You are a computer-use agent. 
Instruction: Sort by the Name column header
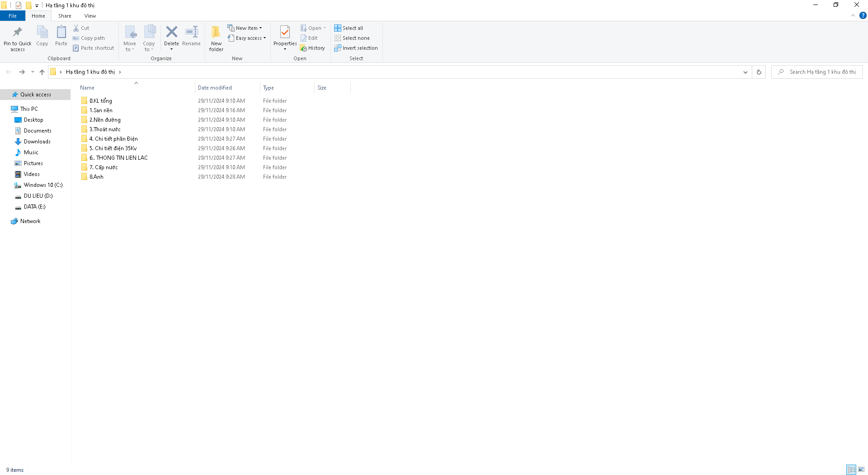coord(136,88)
